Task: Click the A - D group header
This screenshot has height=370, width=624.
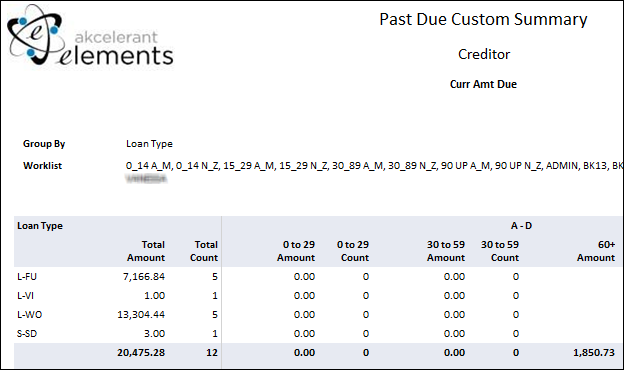Action: click(x=521, y=226)
